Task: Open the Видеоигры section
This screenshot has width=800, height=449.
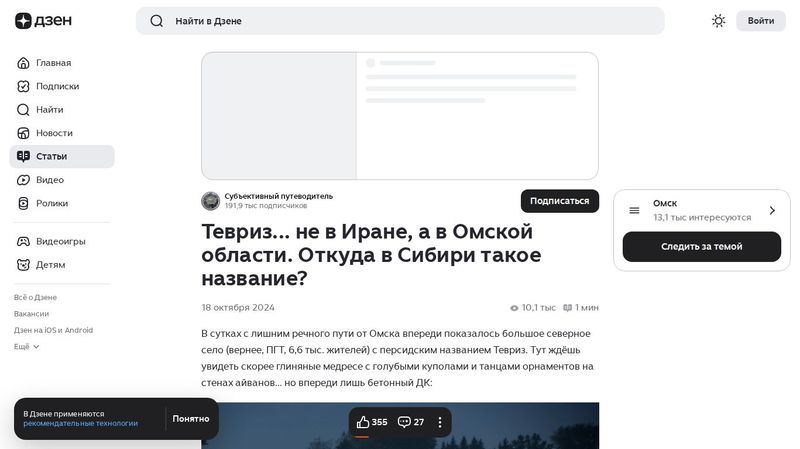Action: point(60,241)
